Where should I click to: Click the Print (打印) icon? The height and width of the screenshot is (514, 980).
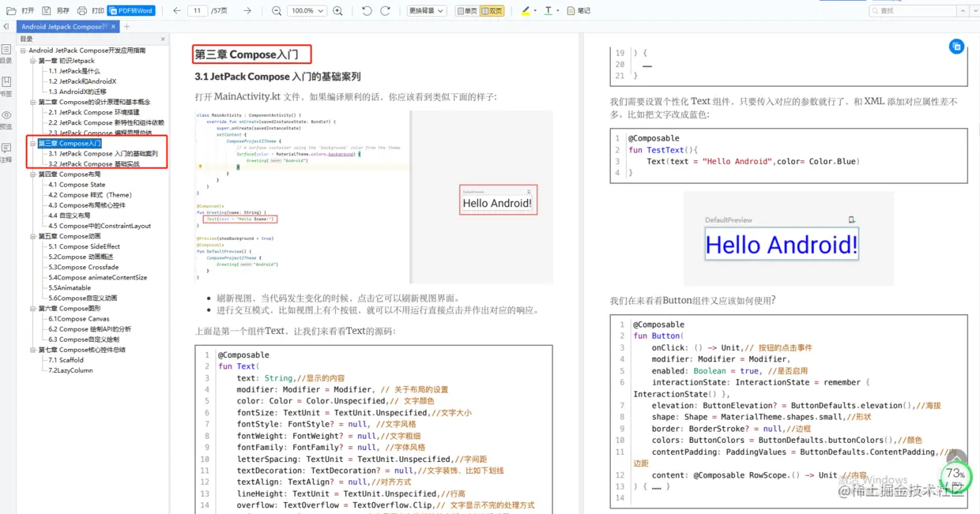pyautogui.click(x=81, y=11)
